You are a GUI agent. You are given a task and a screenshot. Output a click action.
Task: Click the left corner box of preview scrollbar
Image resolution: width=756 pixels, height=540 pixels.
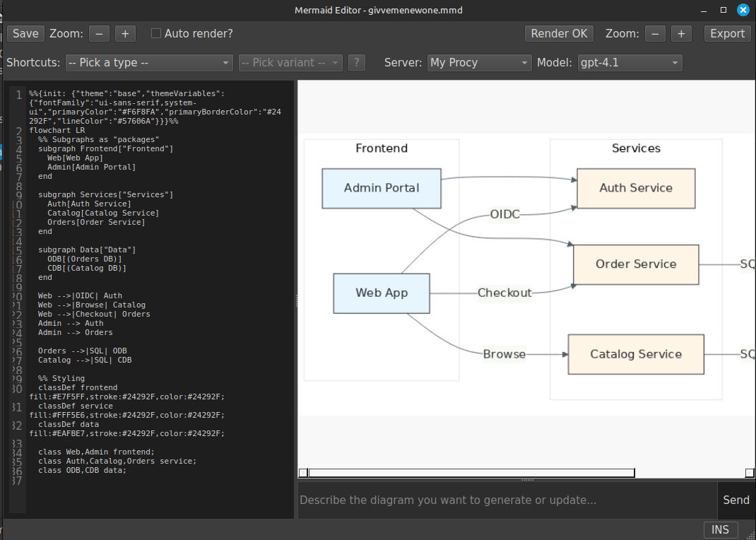coord(303,473)
